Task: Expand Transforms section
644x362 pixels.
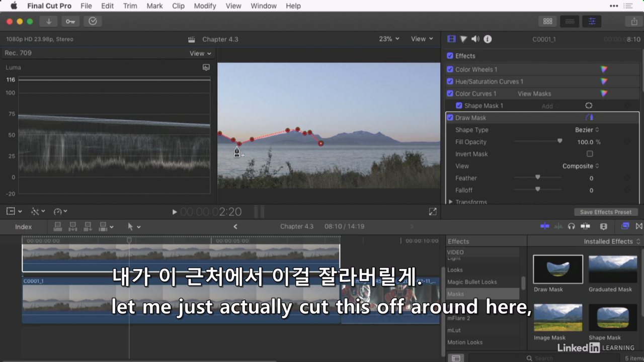Action: click(x=450, y=202)
